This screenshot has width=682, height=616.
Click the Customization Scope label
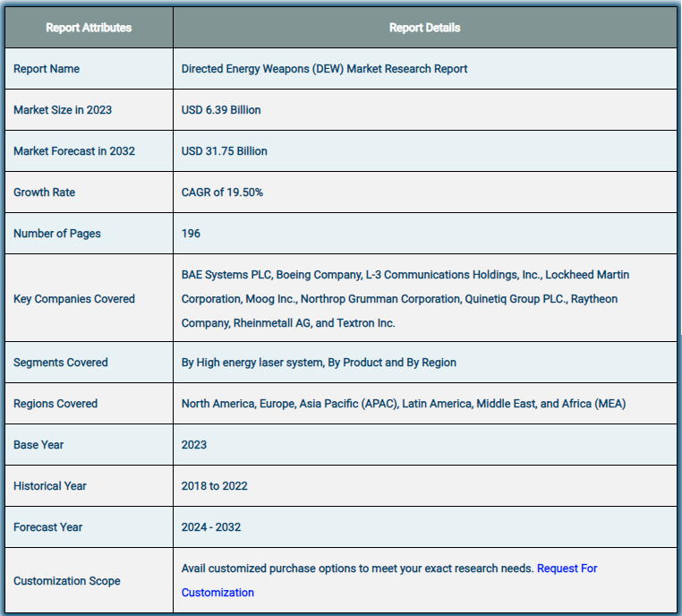point(67,581)
